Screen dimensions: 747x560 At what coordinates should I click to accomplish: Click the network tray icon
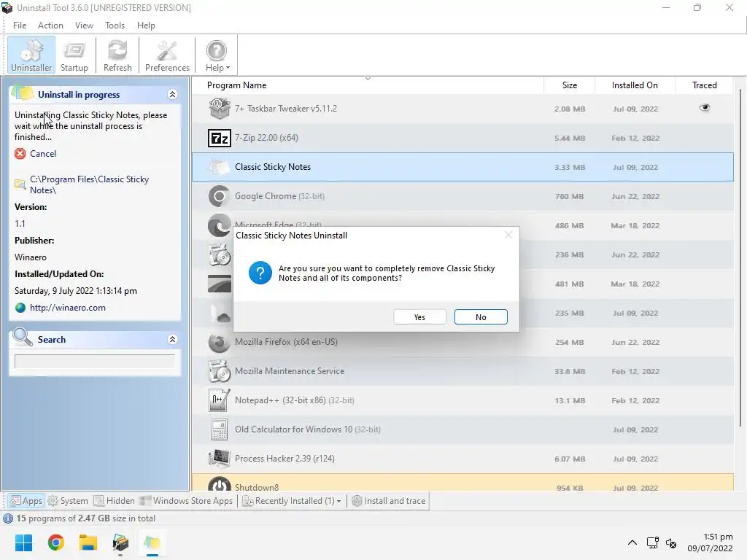(652, 542)
